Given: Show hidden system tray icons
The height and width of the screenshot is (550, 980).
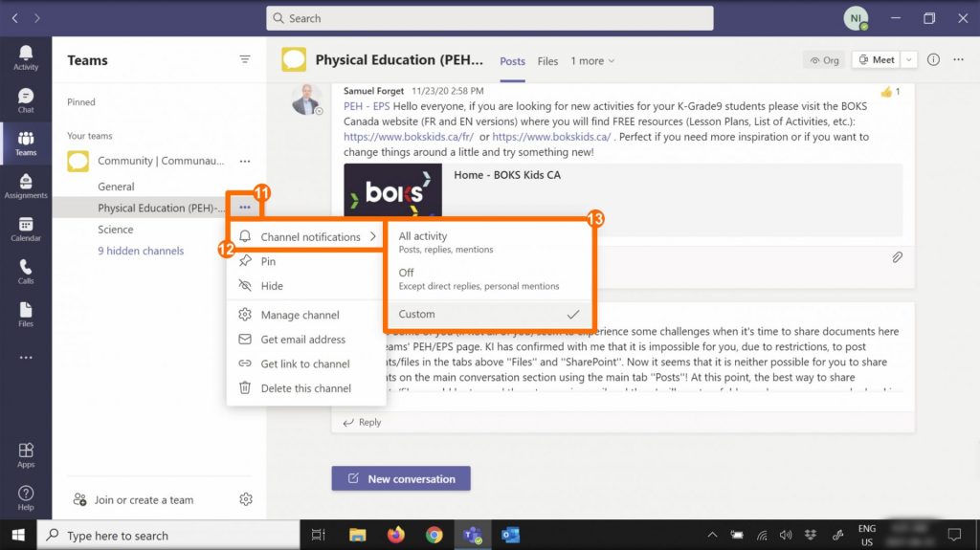Looking at the screenshot, I should pos(712,535).
